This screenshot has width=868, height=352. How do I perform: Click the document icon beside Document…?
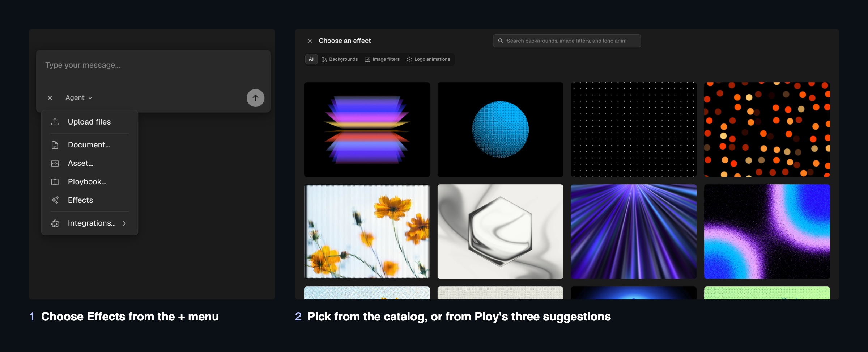coord(55,145)
